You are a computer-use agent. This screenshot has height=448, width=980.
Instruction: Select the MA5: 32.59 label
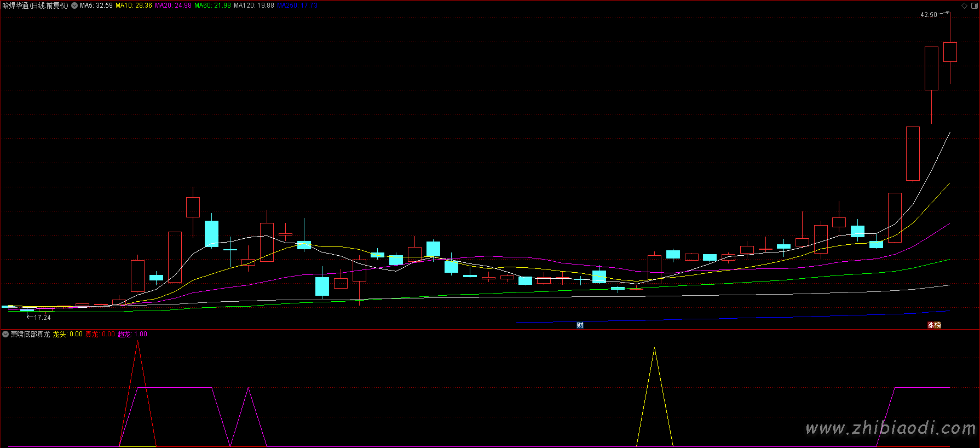click(x=96, y=5)
